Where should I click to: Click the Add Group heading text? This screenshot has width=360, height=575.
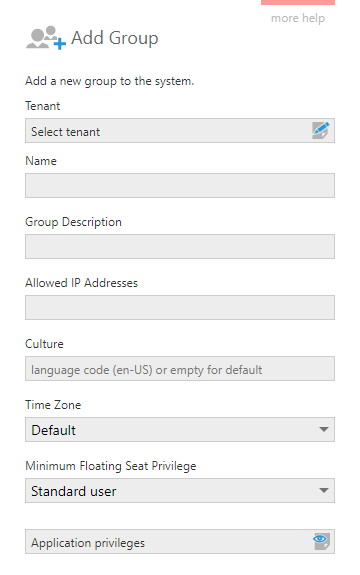point(115,38)
